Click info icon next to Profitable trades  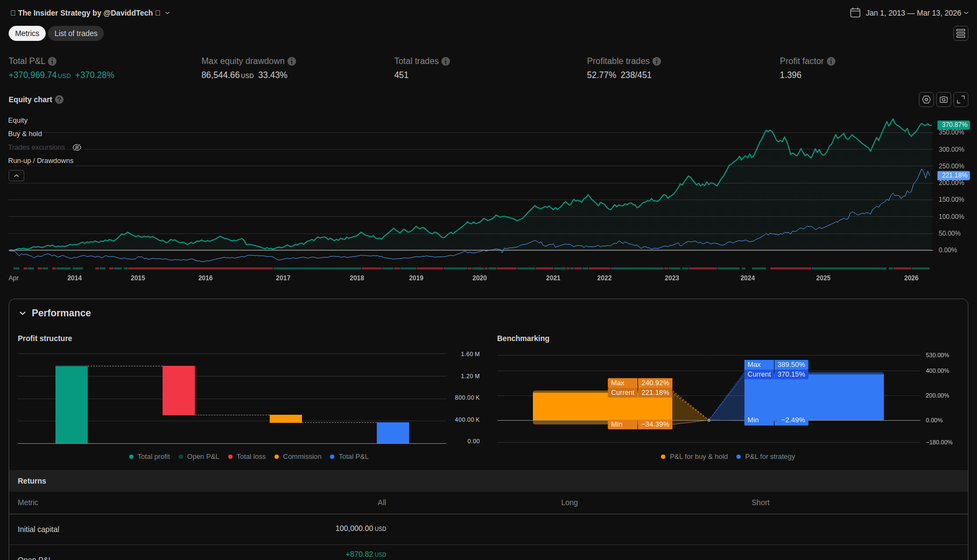coord(657,61)
